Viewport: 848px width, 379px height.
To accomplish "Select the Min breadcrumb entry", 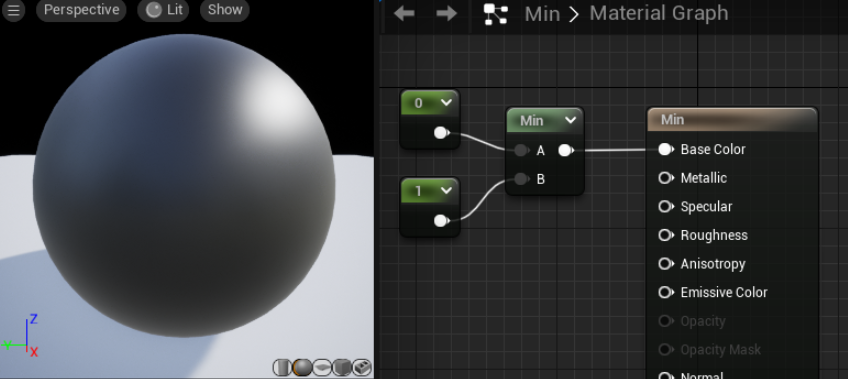I will tap(542, 14).
